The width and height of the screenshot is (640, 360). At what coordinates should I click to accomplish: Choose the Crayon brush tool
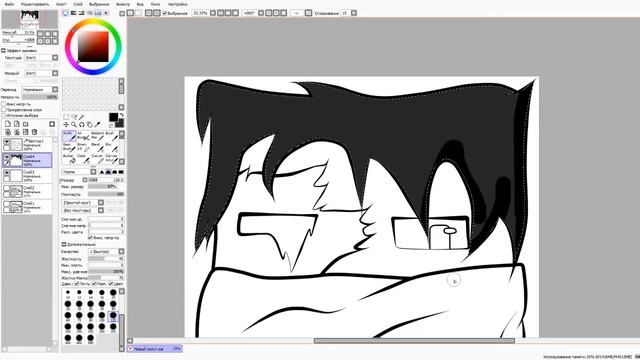click(x=97, y=159)
